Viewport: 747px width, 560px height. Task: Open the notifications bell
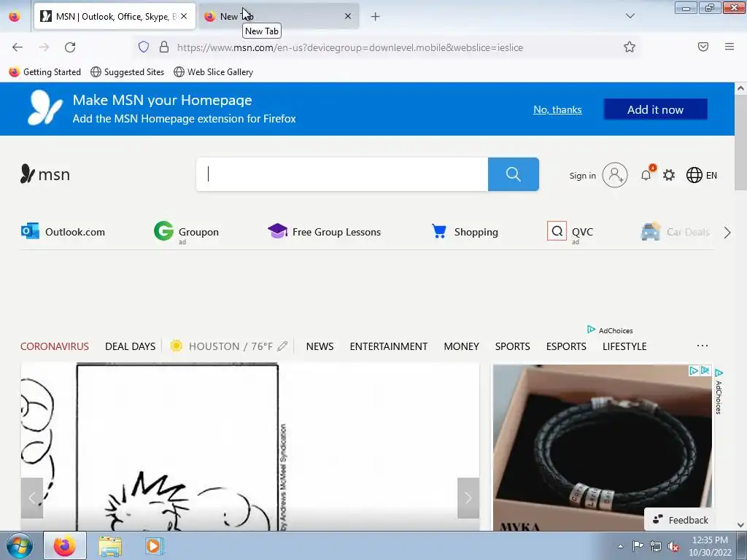[646, 175]
